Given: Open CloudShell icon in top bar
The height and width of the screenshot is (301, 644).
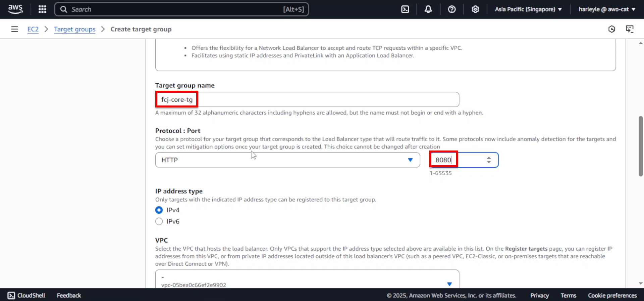Looking at the screenshot, I should point(405,9).
